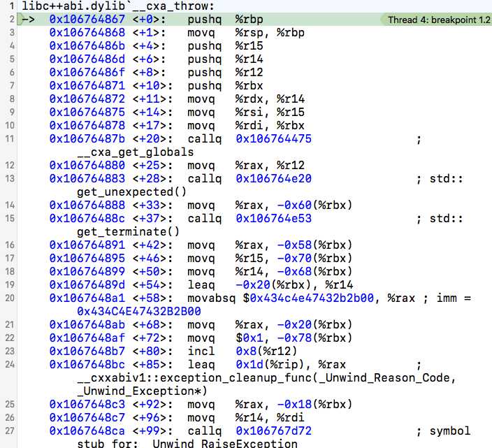492x448 pixels.
Task: Click line number 1 in the gutter
Action: [12, 6]
